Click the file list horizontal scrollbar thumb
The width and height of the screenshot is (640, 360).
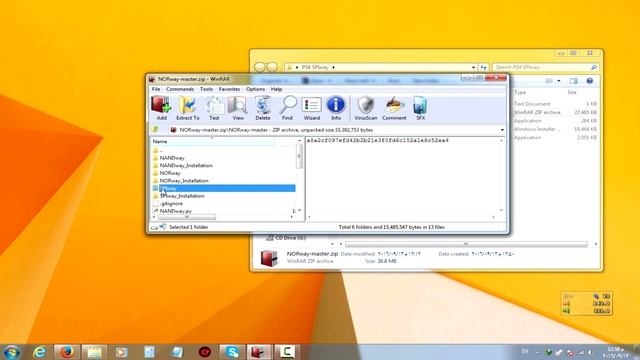coord(187,217)
